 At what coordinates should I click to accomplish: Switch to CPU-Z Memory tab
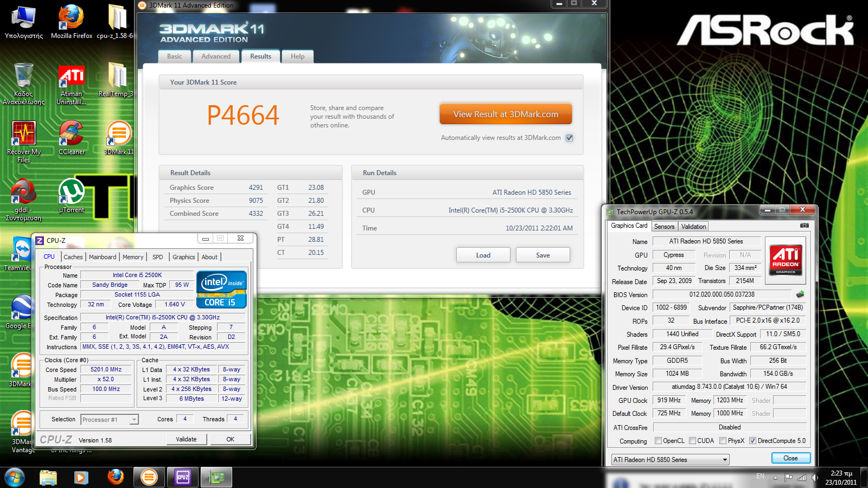point(133,257)
